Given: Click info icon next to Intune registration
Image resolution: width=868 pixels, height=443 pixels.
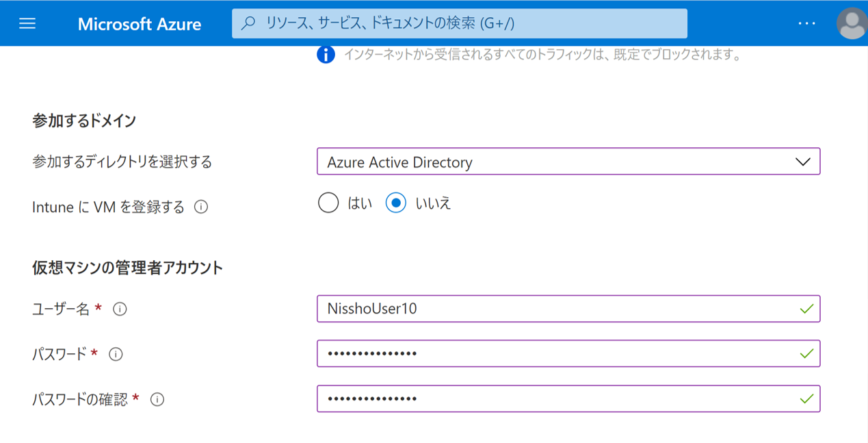Looking at the screenshot, I should click(x=201, y=207).
